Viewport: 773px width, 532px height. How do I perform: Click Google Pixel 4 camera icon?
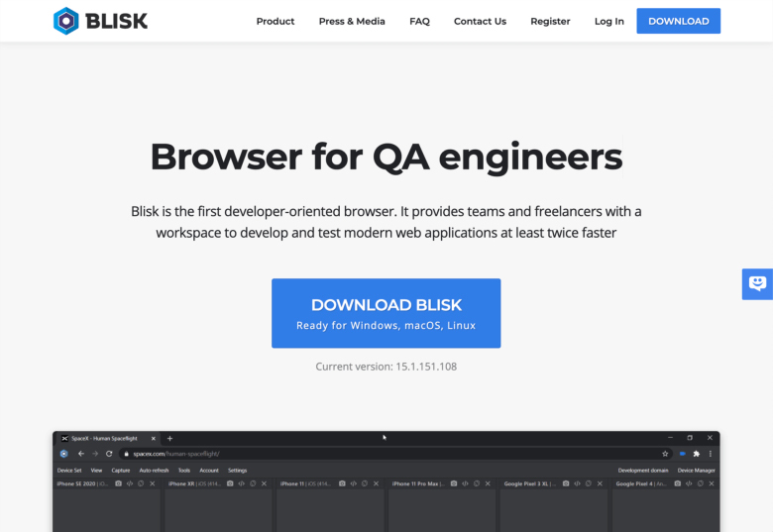point(677,483)
